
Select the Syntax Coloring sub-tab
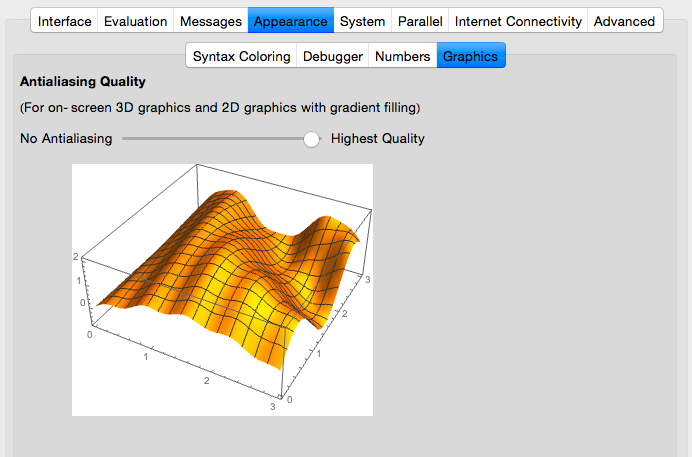click(241, 56)
